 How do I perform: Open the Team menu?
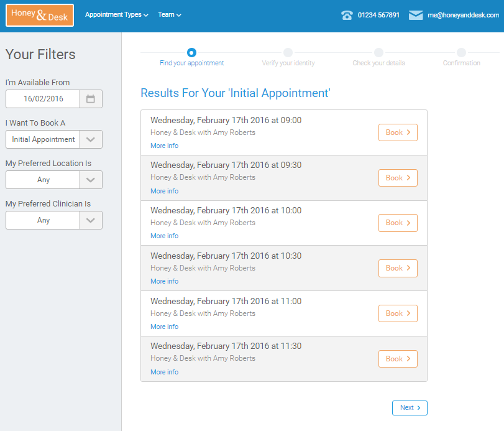169,14
